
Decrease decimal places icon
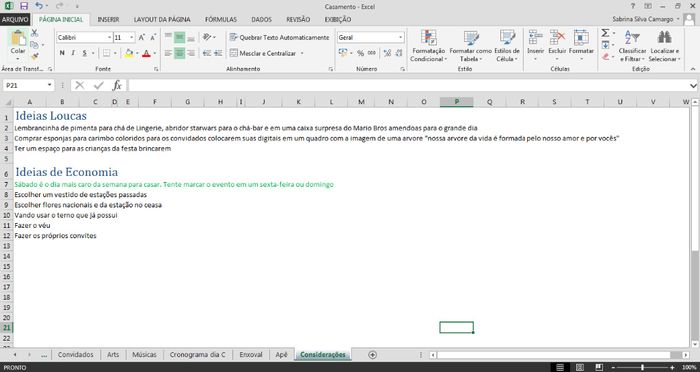coord(399,53)
